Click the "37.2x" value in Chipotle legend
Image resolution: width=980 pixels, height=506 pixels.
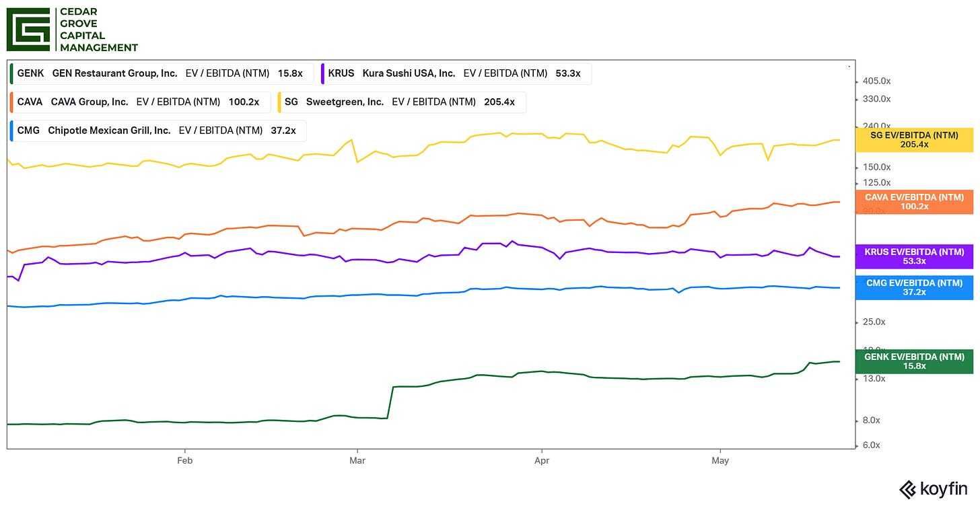(x=283, y=131)
